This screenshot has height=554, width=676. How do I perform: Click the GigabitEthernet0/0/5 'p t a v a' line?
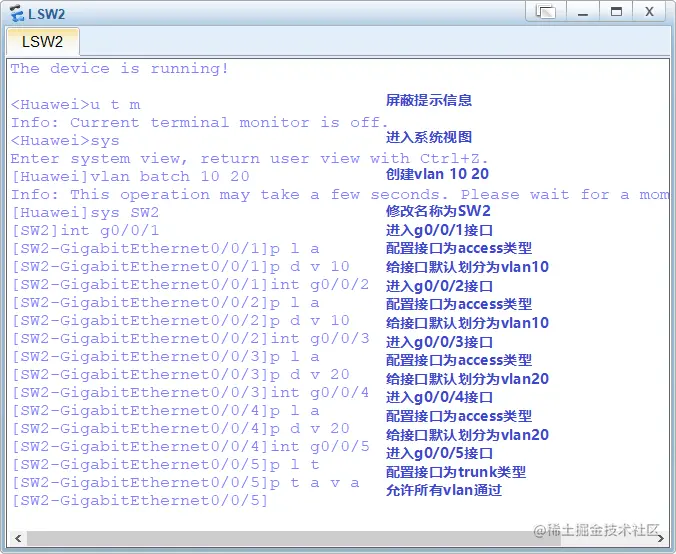click(185, 482)
